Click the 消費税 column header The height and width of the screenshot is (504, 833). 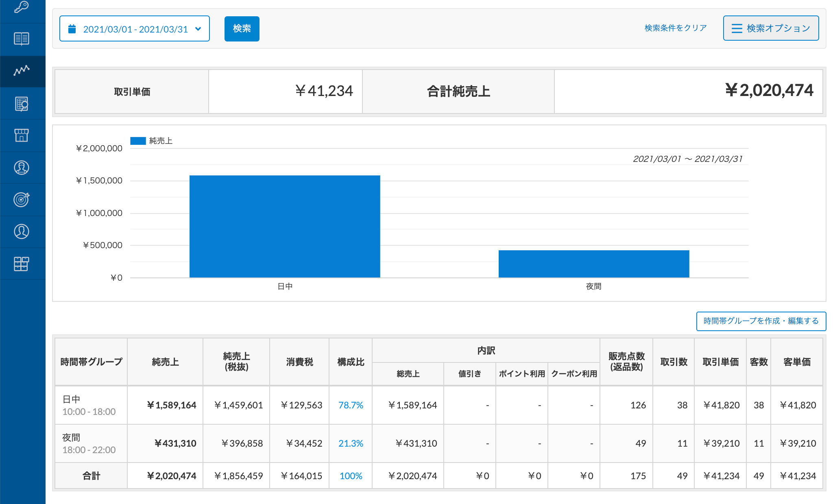pos(299,362)
